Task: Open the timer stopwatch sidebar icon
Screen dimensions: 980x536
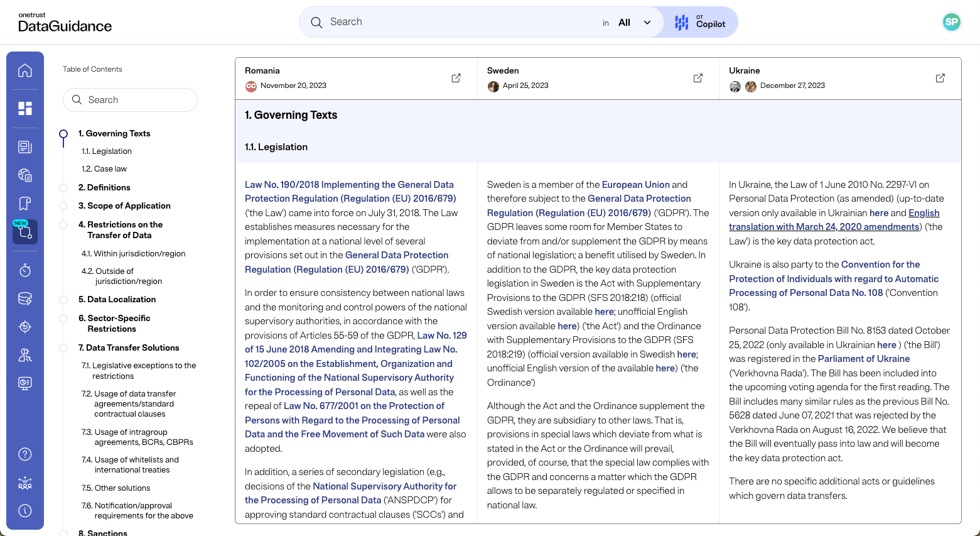Action: pos(25,270)
